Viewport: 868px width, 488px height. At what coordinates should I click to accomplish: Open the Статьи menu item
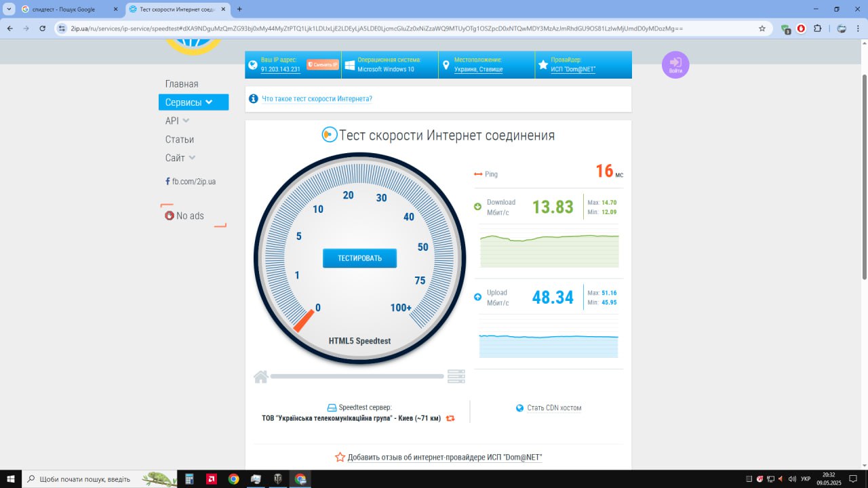tap(180, 140)
